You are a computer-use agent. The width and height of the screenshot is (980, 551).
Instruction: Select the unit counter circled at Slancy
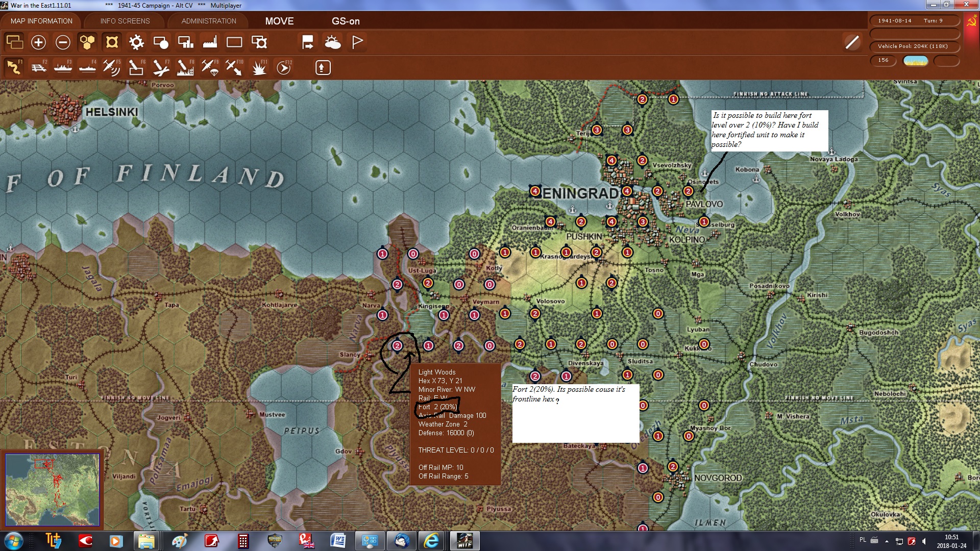[x=397, y=346]
